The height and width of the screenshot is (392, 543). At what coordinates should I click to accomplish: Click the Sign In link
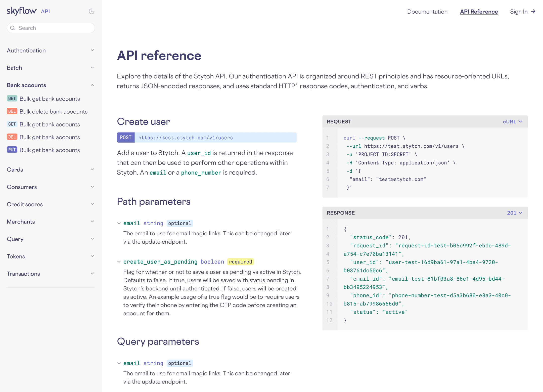click(519, 12)
